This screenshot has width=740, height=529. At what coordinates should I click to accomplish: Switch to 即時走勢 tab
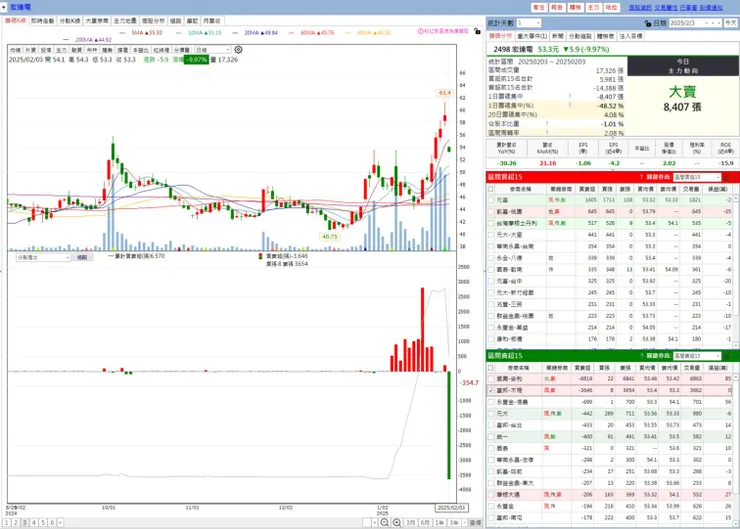click(x=42, y=21)
